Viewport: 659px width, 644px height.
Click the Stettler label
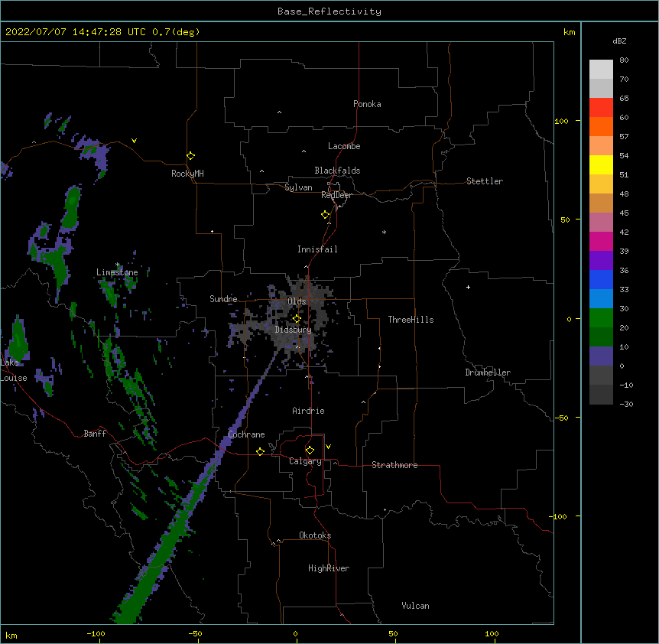485,181
